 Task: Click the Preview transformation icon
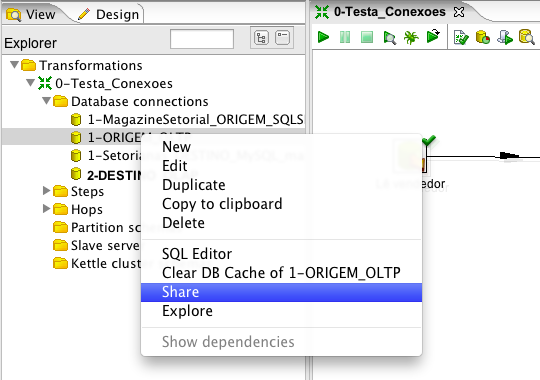point(389,37)
